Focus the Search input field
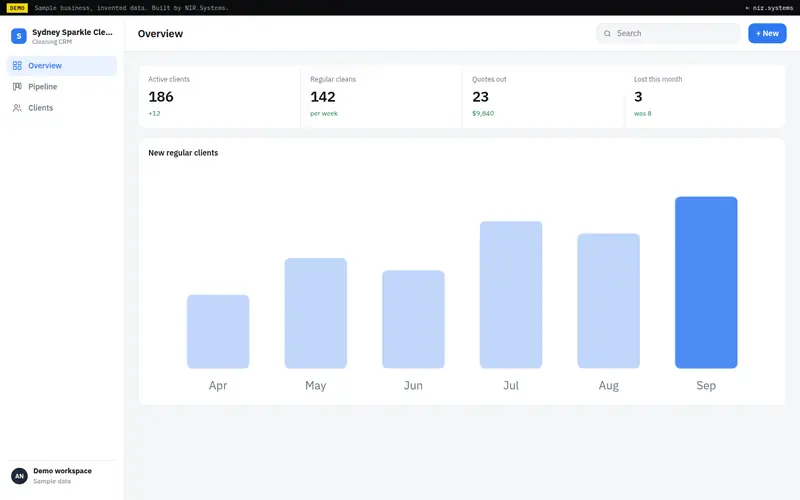This screenshot has width=800, height=500. pos(668,33)
